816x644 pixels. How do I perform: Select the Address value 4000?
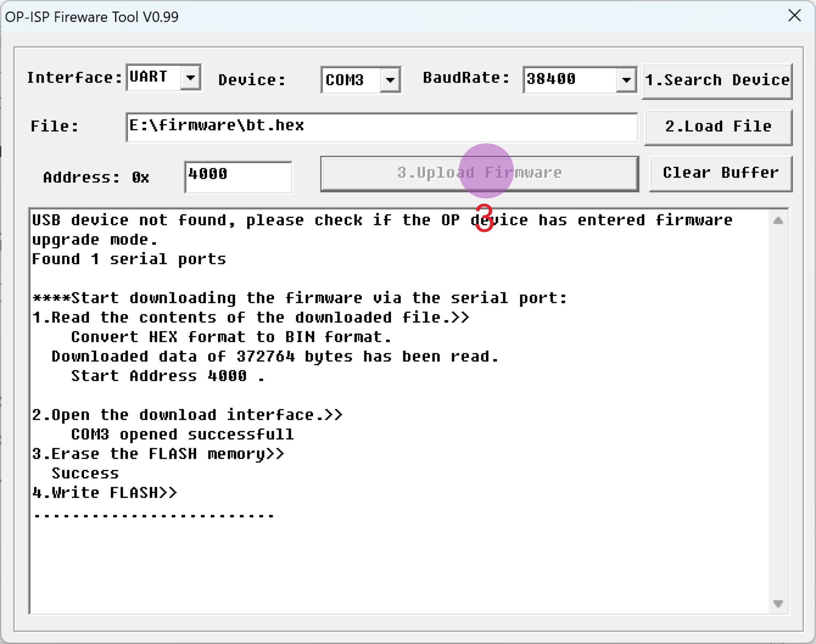238,176
